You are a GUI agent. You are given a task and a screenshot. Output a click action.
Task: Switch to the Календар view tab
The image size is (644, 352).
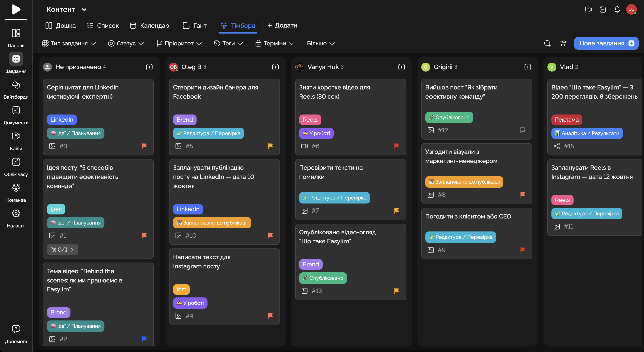[150, 25]
